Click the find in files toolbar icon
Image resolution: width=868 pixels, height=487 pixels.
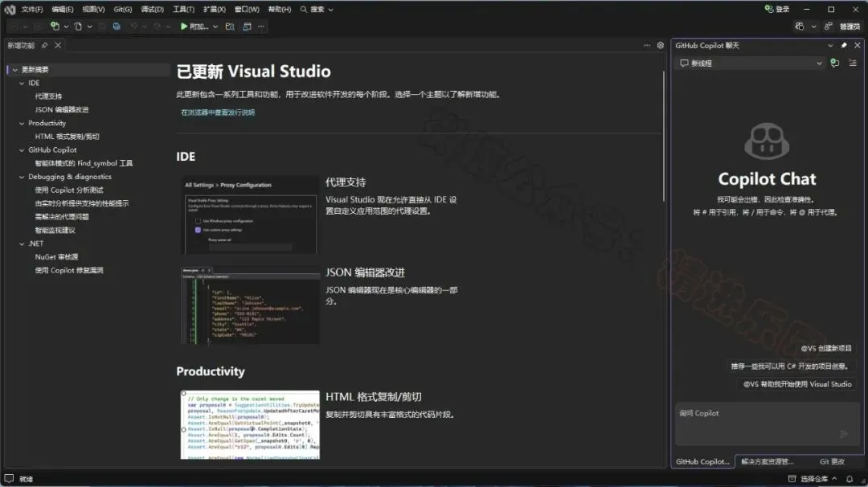pyautogui.click(x=230, y=26)
